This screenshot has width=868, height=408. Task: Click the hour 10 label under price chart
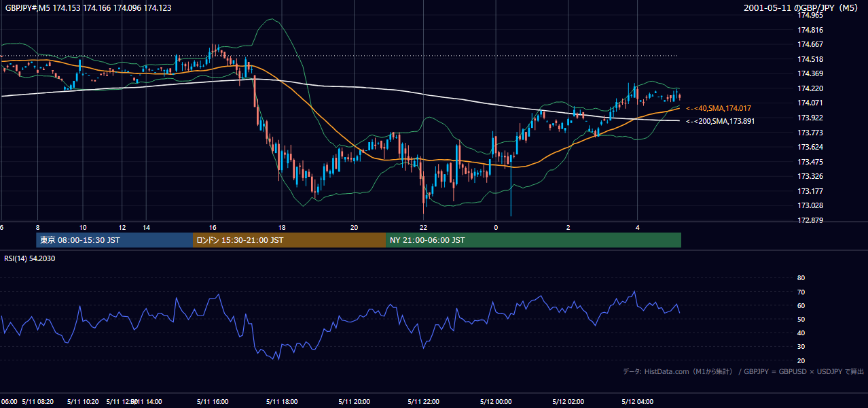coord(83,227)
